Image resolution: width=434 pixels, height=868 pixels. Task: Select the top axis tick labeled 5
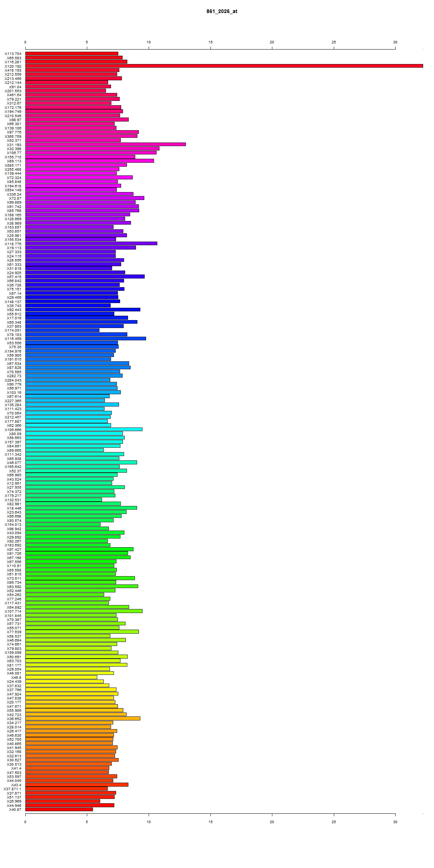pyautogui.click(x=87, y=42)
